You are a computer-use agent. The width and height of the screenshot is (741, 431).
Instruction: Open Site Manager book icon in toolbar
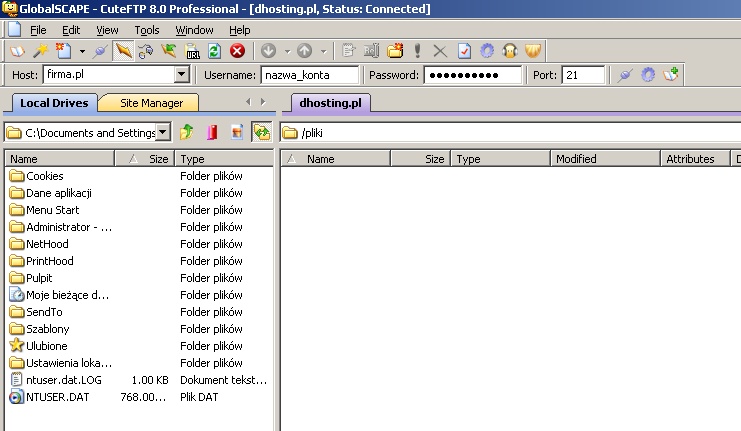point(17,51)
